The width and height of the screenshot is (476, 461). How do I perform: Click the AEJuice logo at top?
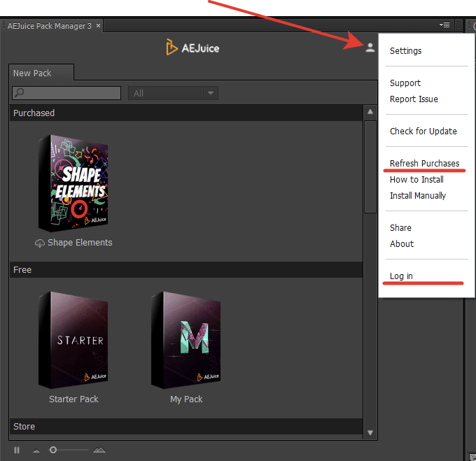pos(192,48)
